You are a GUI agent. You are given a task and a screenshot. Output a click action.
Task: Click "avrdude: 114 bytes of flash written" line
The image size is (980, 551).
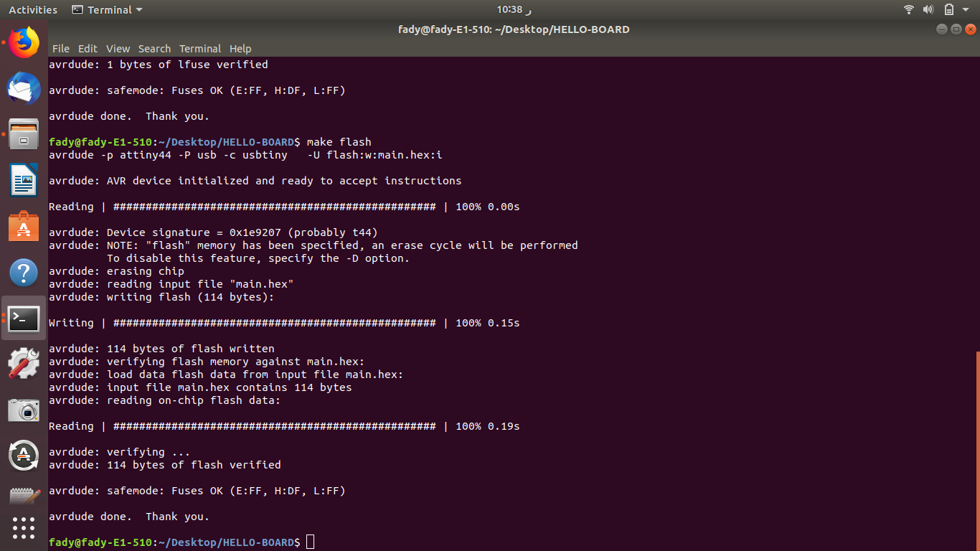click(x=161, y=349)
